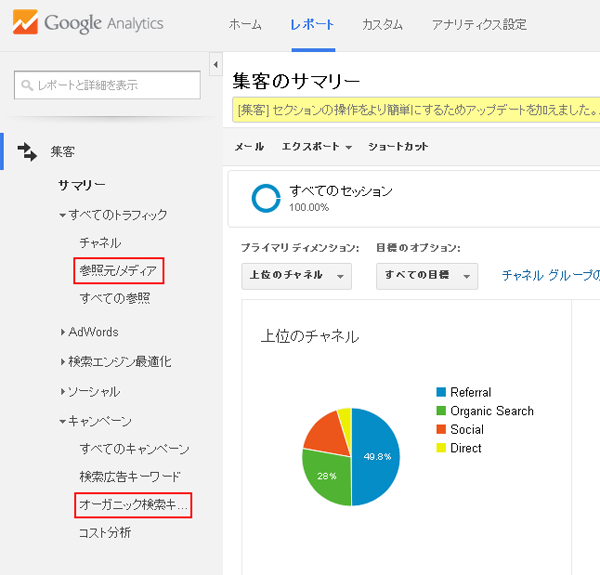The width and height of the screenshot is (600, 575).
Task: Click the Google Analytics logo
Action: [90, 24]
